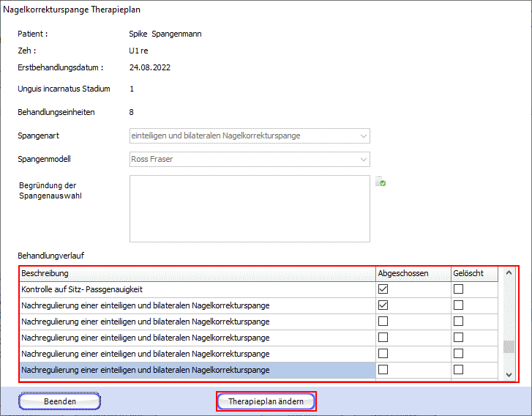Expand the Spangenmodell combo box arrow
The image size is (532, 416).
(364, 159)
